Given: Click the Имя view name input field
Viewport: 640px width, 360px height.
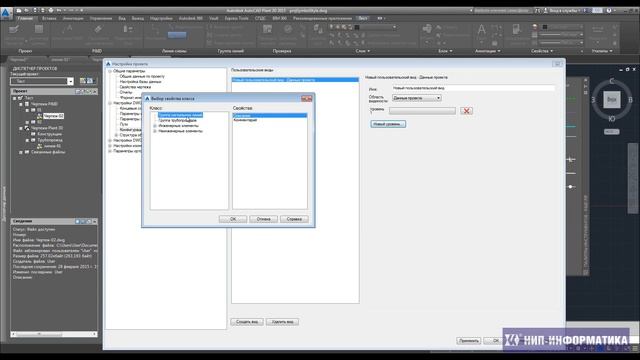Looking at the screenshot, I should click(x=473, y=88).
